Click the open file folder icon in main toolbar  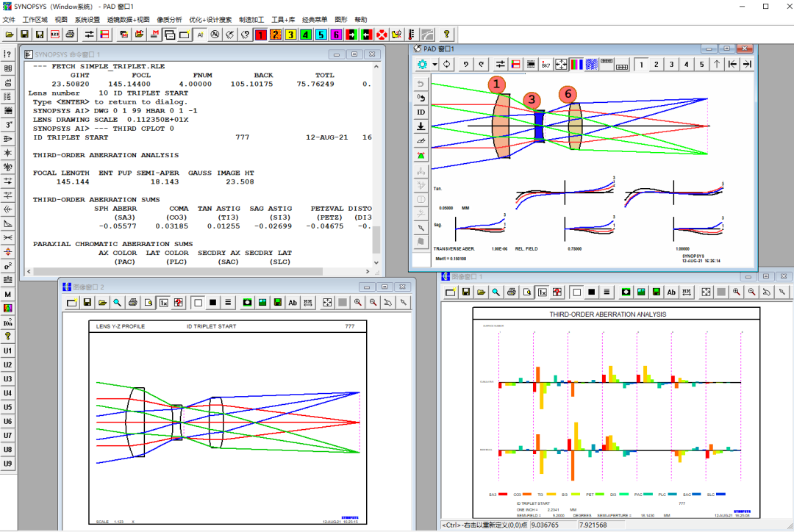pos(9,35)
